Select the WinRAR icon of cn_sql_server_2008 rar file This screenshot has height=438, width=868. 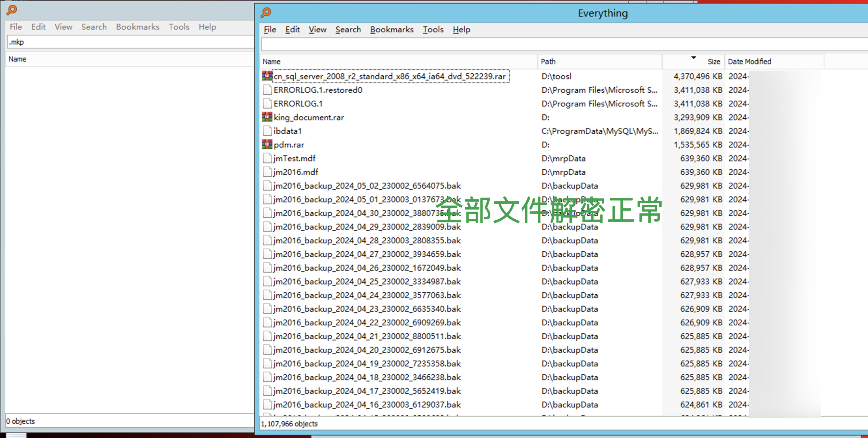(267, 76)
